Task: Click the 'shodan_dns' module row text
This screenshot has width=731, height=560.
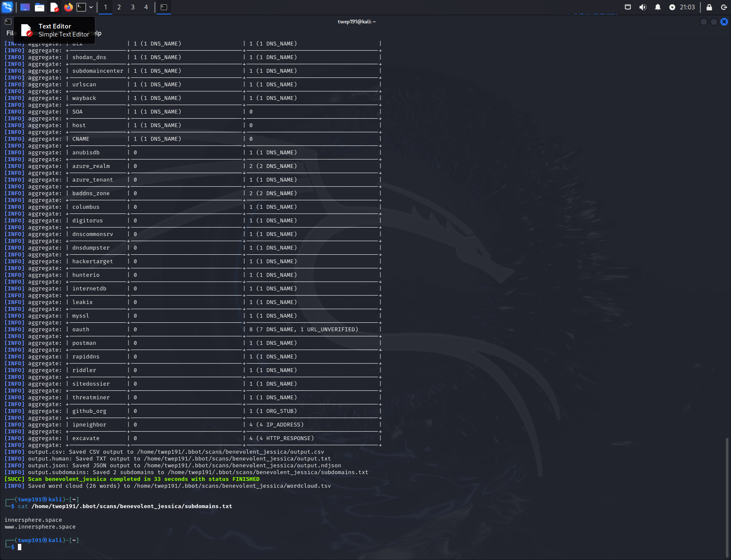Action: (89, 57)
